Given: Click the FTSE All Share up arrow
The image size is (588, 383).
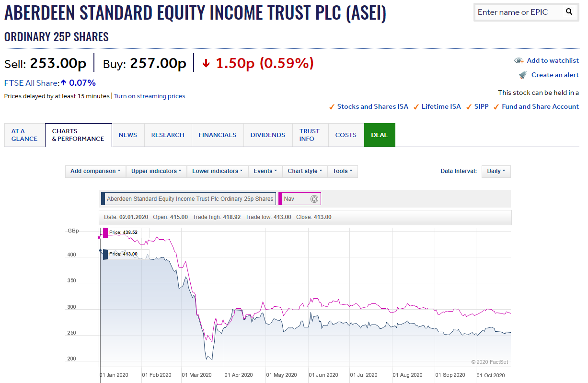Looking at the screenshot, I should 63,83.
